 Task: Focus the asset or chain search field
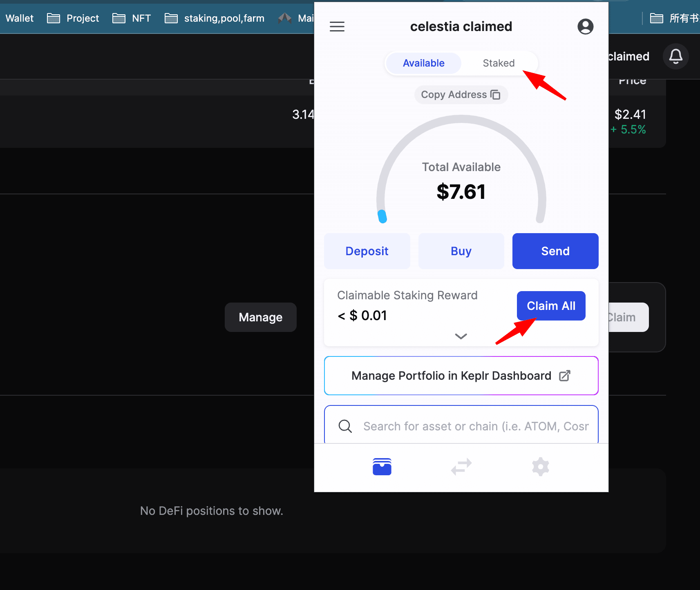click(x=461, y=425)
